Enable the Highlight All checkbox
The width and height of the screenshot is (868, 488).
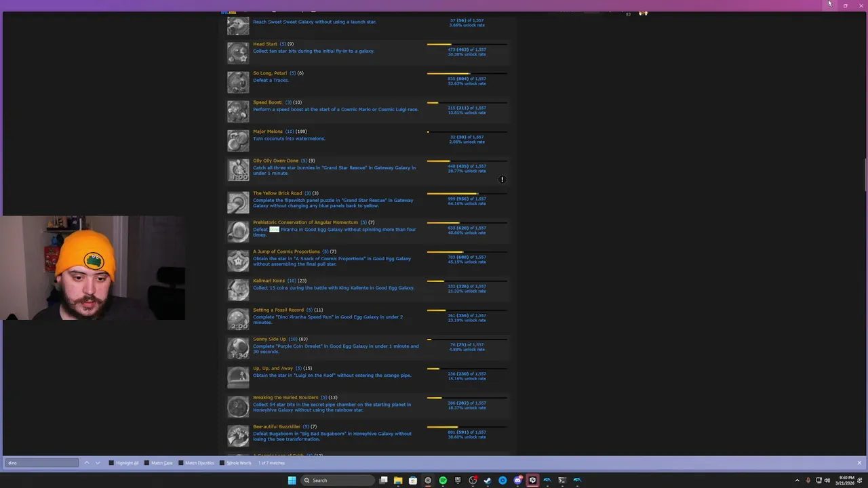click(111, 463)
